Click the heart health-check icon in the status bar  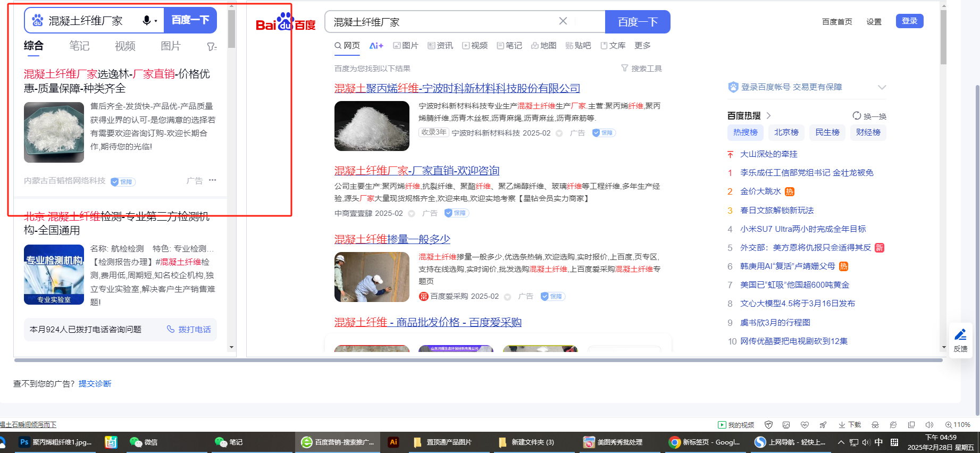[805, 425]
